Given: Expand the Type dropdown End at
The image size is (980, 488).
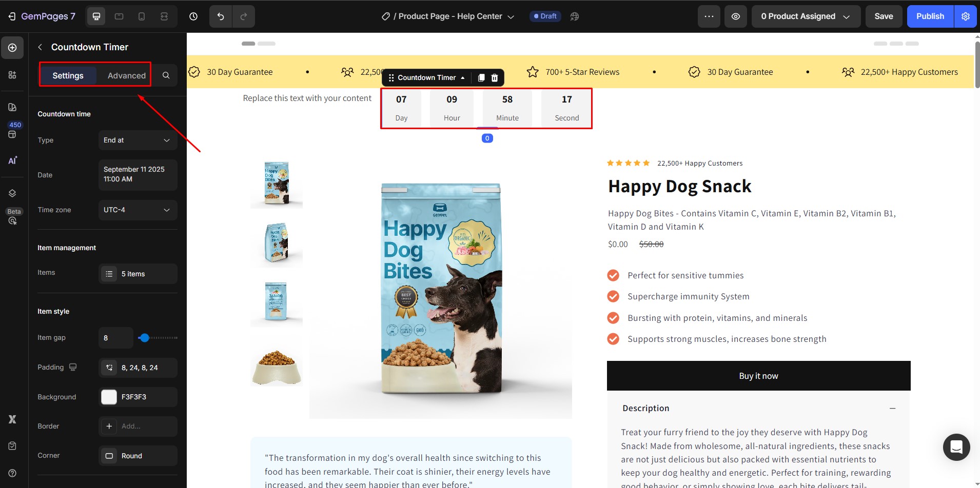Looking at the screenshot, I should tap(138, 140).
